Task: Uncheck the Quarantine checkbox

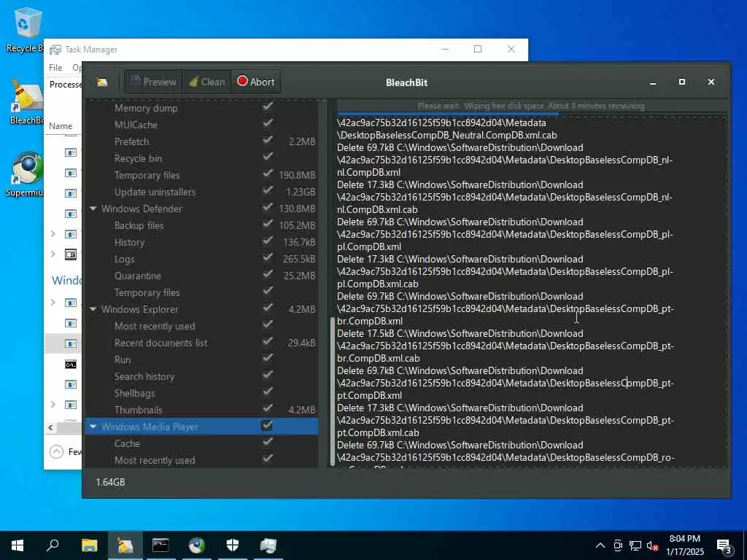Action: tap(268, 274)
